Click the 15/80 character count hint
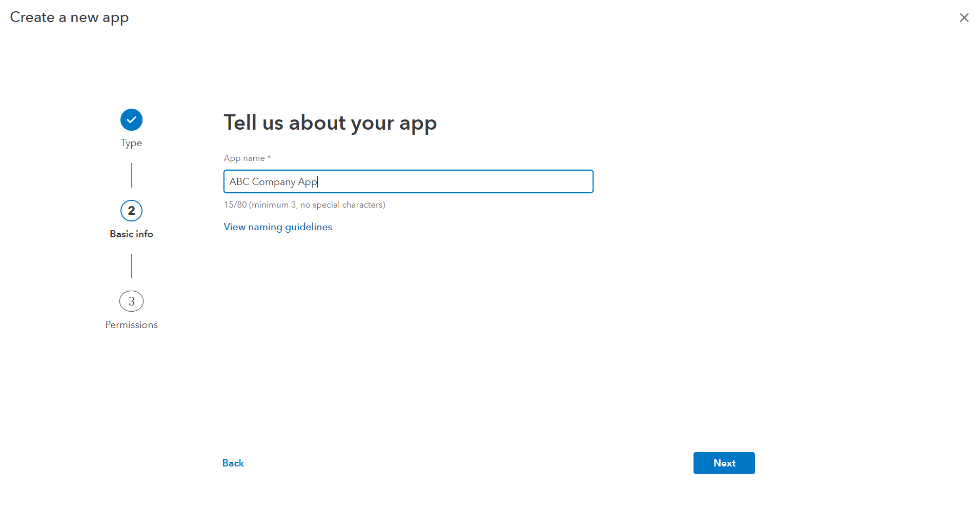The height and width of the screenshot is (509, 980). pyautogui.click(x=235, y=205)
